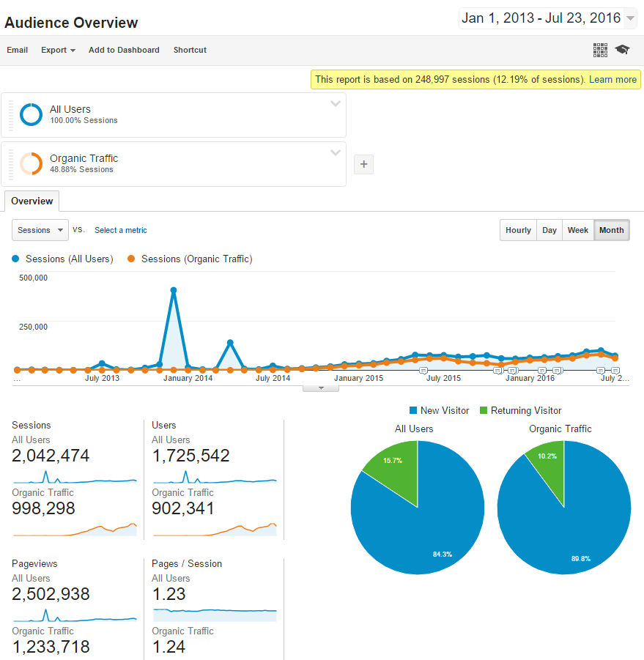This screenshot has width=644, height=660.
Task: Open annotation marker near July 2015
Action: [423, 371]
